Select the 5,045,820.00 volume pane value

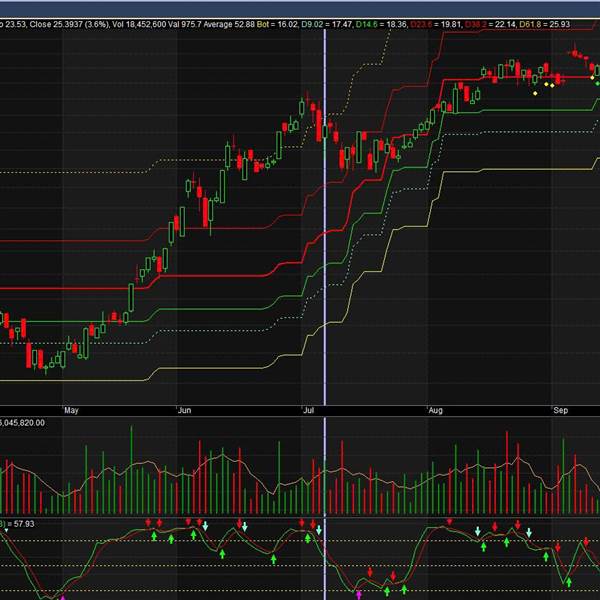[x=22, y=423]
